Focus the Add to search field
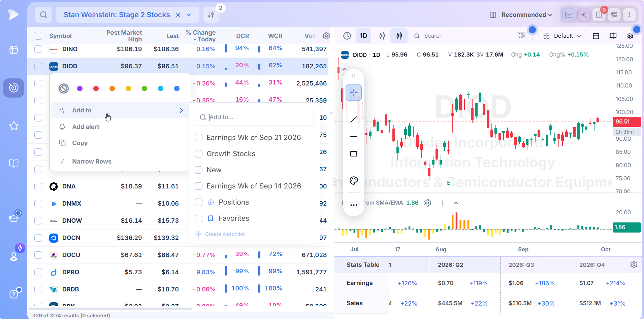 click(x=254, y=117)
